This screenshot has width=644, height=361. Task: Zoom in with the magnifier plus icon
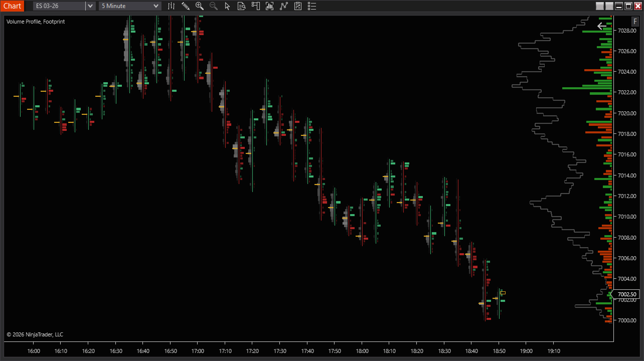(199, 6)
